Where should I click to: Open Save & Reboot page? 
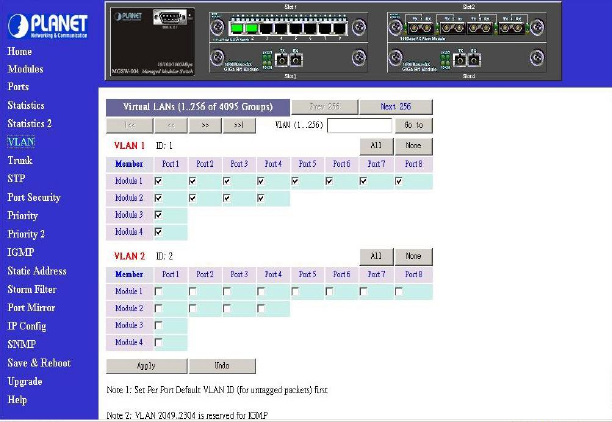pyautogui.click(x=39, y=363)
